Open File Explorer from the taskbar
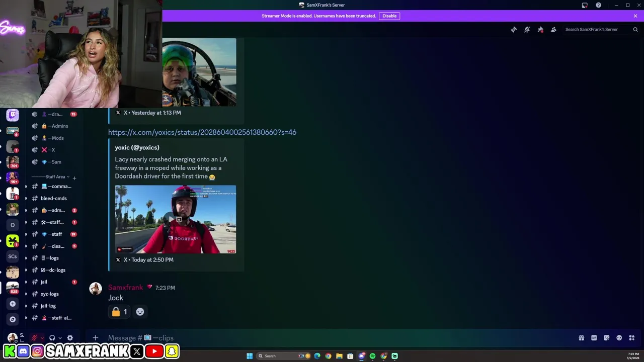Screen dimensions: 644x362 (x=339, y=356)
